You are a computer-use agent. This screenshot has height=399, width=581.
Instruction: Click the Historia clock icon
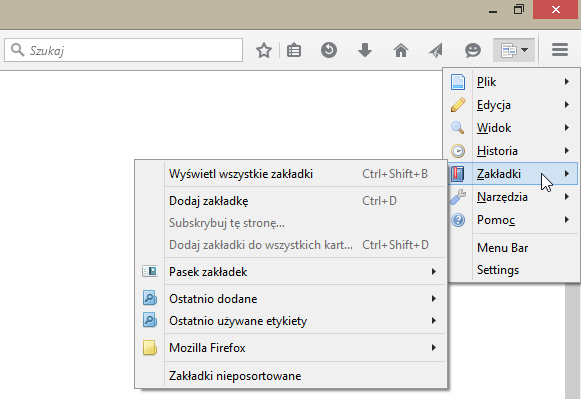tap(458, 151)
